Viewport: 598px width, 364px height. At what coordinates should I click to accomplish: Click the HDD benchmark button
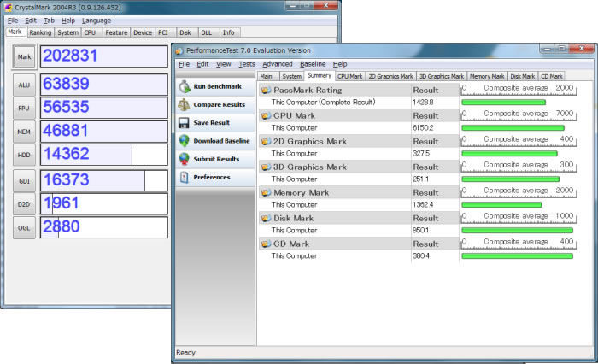(x=24, y=155)
